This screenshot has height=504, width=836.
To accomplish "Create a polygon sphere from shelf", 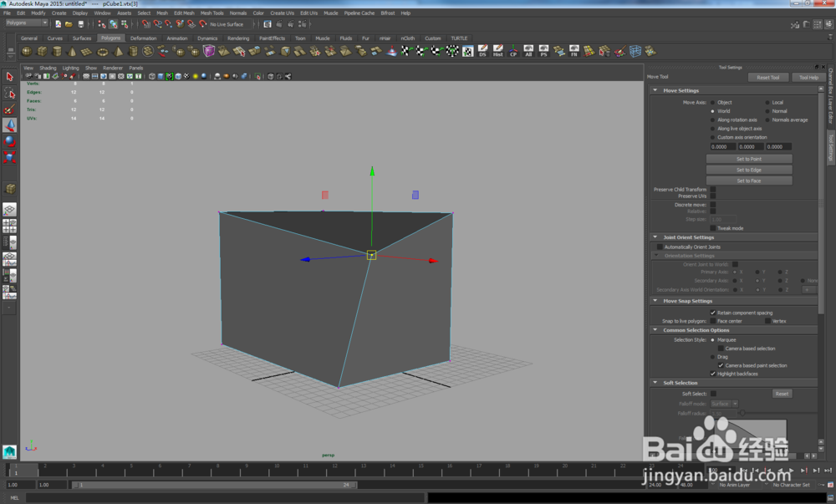I will 26,51.
